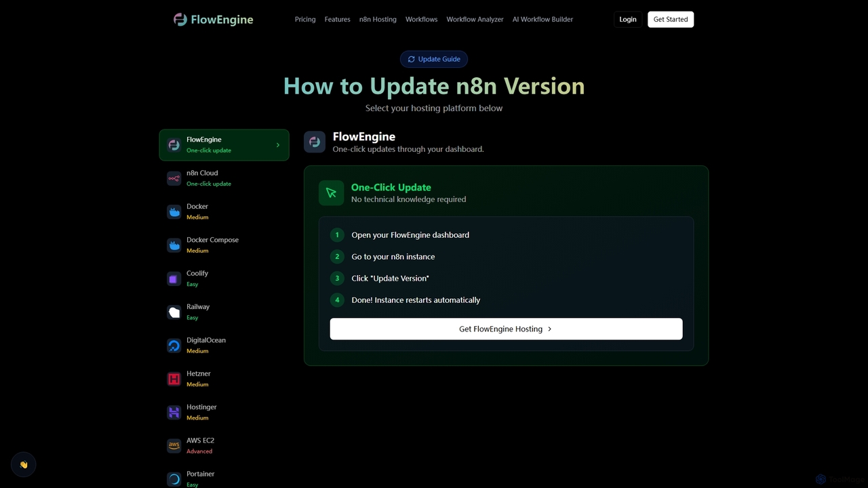Click the Docker whale icon
The width and height of the screenshot is (868, 488).
174,211
